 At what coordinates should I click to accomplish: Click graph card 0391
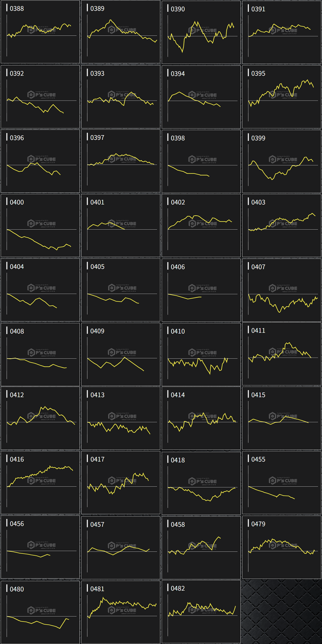click(282, 32)
